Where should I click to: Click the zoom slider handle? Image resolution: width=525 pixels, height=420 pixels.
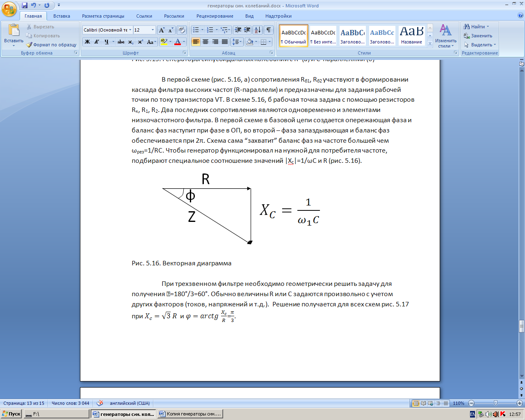[x=495, y=403]
